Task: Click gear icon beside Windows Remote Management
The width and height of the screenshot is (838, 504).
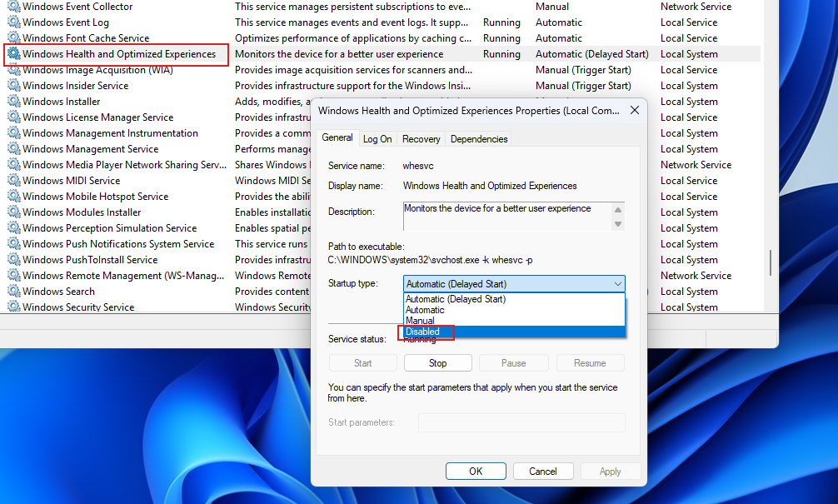Action: pyautogui.click(x=14, y=275)
